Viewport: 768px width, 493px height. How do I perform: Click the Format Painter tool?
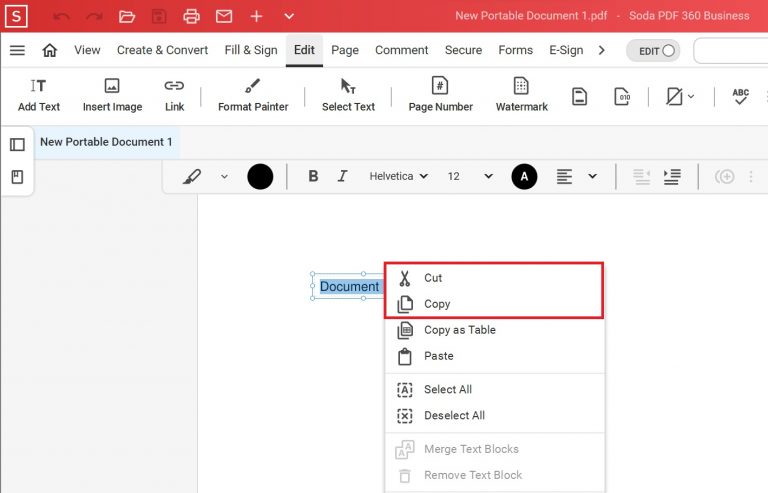pos(253,95)
